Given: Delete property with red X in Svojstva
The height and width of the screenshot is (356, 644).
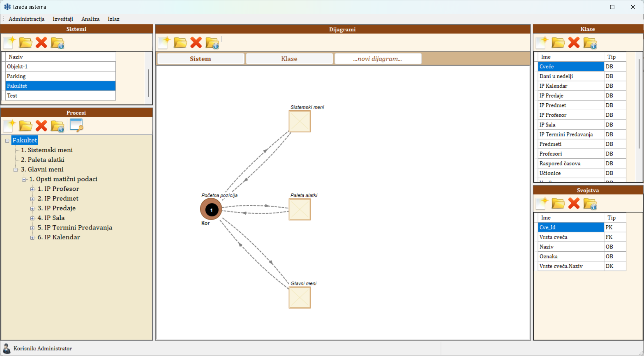Looking at the screenshot, I should (x=574, y=203).
